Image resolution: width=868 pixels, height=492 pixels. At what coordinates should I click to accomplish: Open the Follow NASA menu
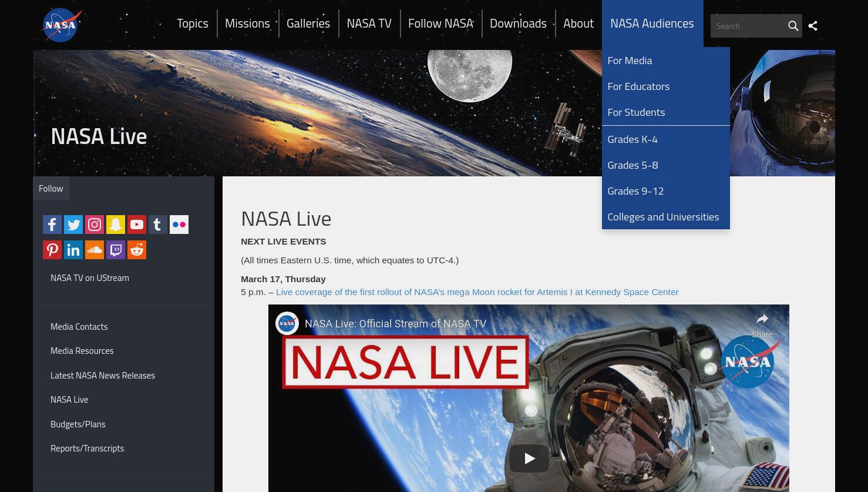pos(441,24)
